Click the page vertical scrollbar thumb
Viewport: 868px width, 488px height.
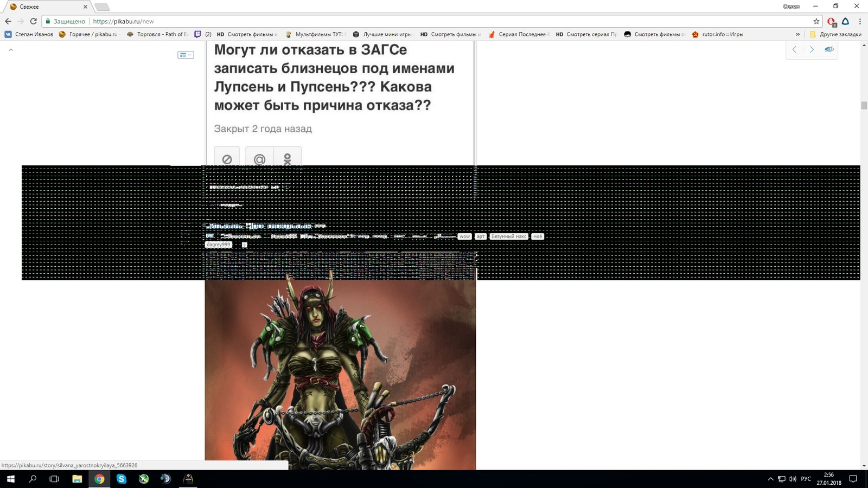[864, 105]
